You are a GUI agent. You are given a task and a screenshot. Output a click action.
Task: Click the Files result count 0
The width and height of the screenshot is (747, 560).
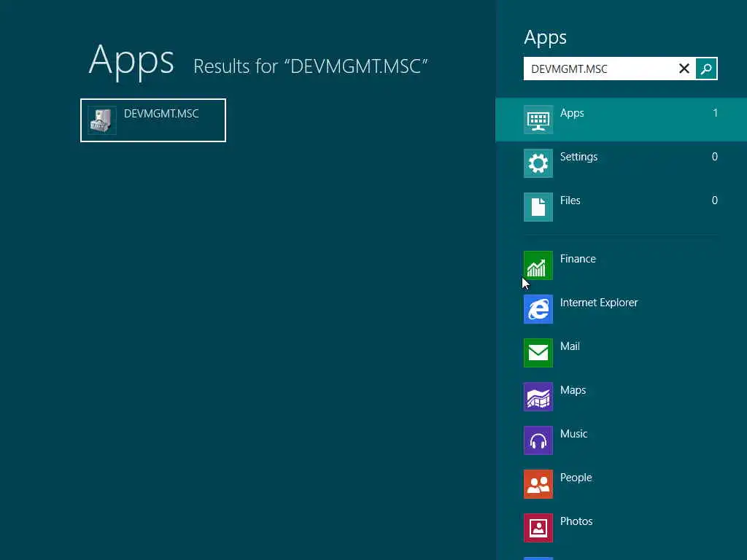pos(715,201)
